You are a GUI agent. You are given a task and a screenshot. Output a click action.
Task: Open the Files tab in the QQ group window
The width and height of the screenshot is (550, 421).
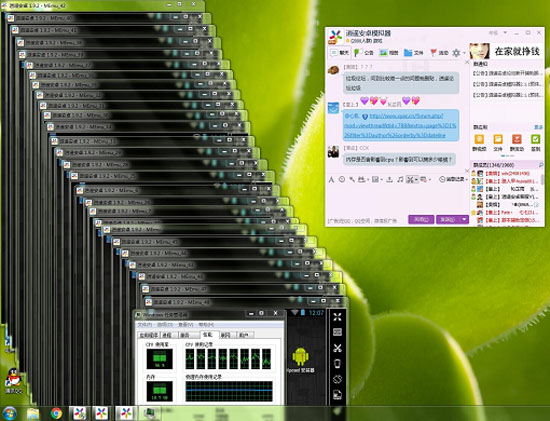[x=414, y=53]
